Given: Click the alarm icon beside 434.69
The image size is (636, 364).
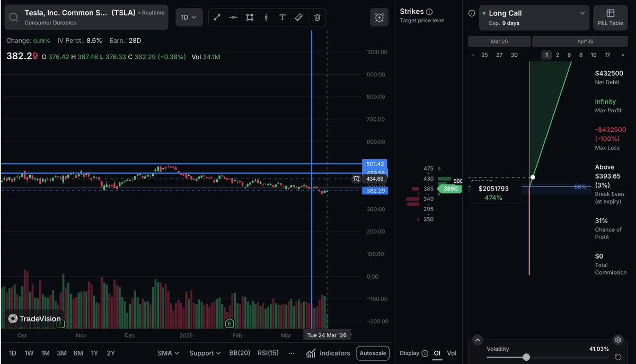Looking at the screenshot, I should click(357, 179).
